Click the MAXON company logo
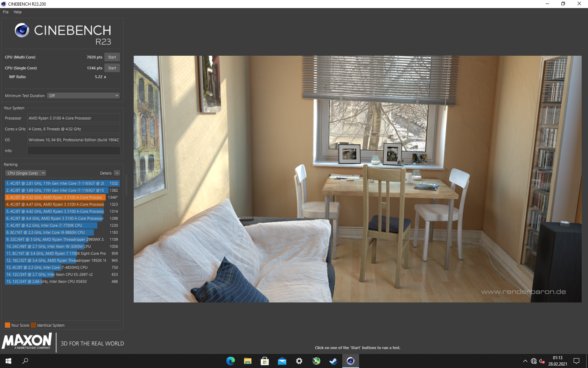Screen dimensions: 588x368 pos(27,341)
